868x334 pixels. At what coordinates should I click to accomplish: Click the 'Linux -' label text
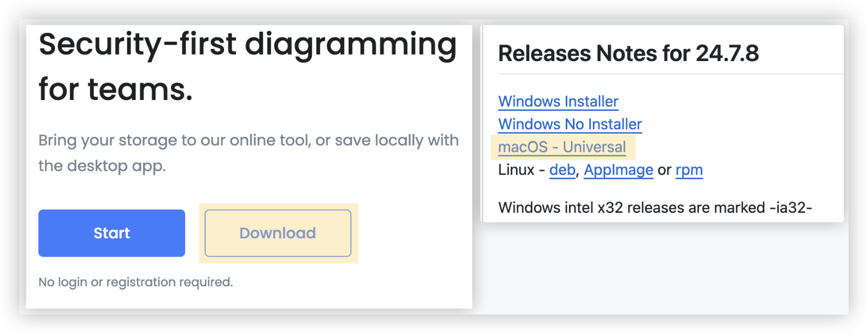pyautogui.click(x=521, y=170)
